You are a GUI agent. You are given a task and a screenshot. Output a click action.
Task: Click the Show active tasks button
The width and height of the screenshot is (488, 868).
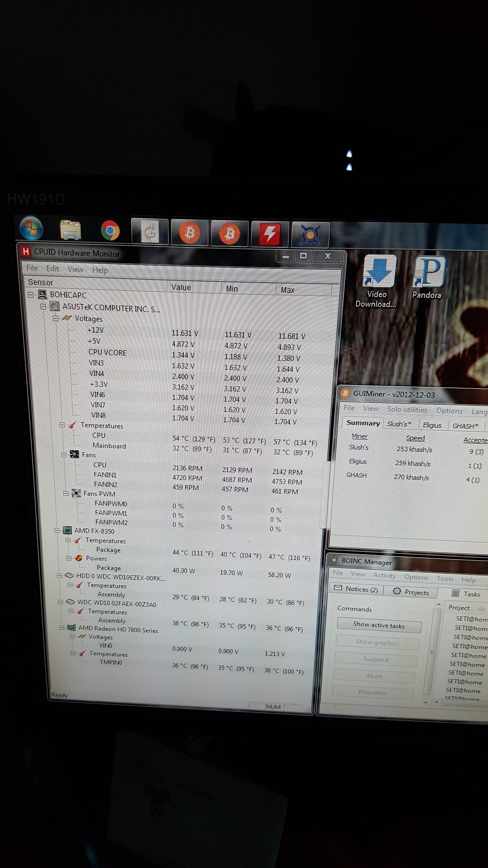(x=379, y=625)
